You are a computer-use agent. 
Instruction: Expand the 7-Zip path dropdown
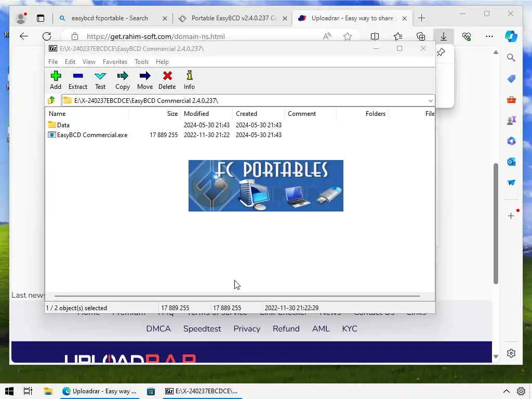coord(430,100)
